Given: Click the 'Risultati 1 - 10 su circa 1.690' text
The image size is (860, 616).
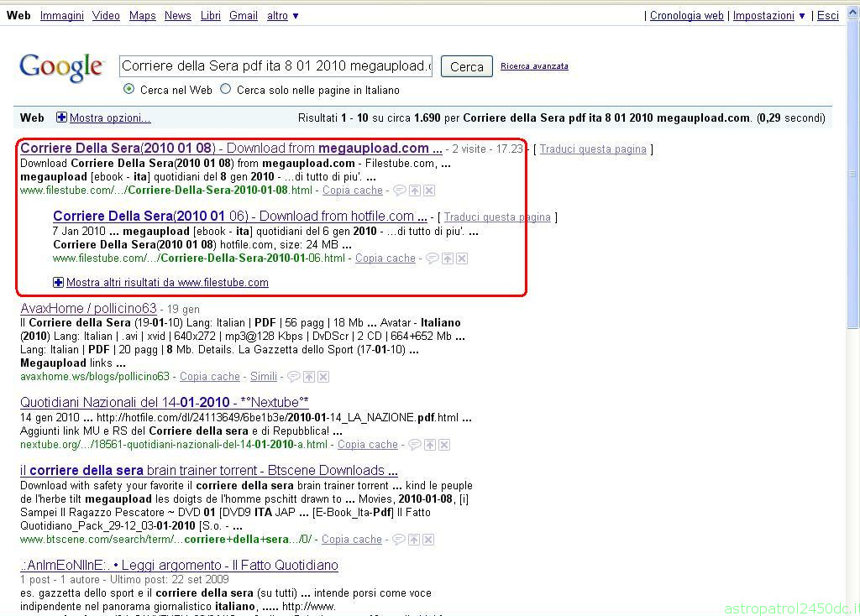Looking at the screenshot, I should pyautogui.click(x=370, y=117).
